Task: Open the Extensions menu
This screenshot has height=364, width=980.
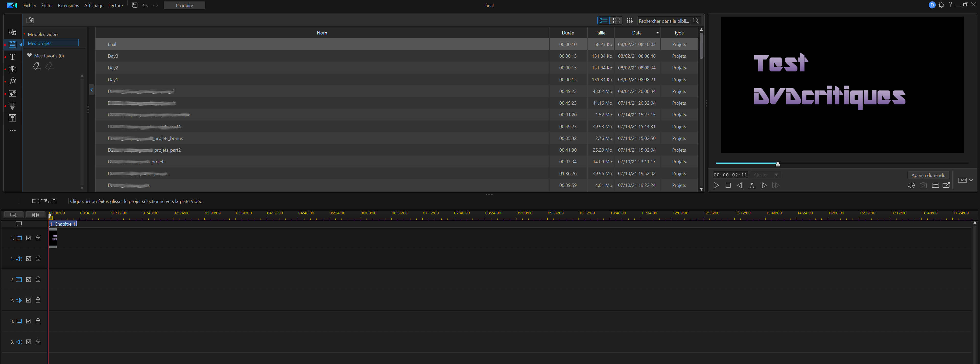Action: [x=68, y=5]
